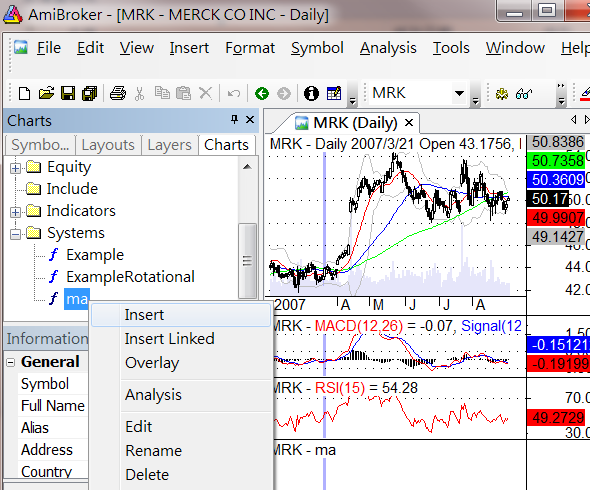
Task: Choose Overlay from context menu
Action: [x=181, y=363]
